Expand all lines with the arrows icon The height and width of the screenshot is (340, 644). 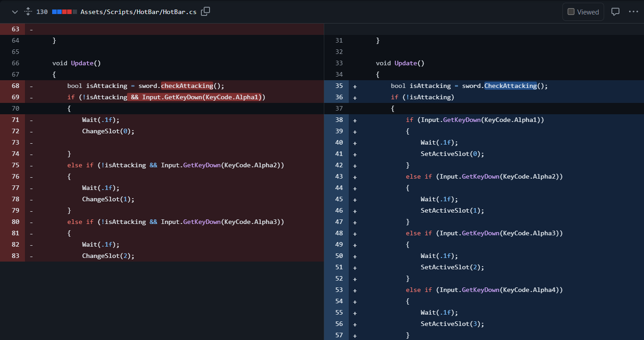pyautogui.click(x=28, y=12)
